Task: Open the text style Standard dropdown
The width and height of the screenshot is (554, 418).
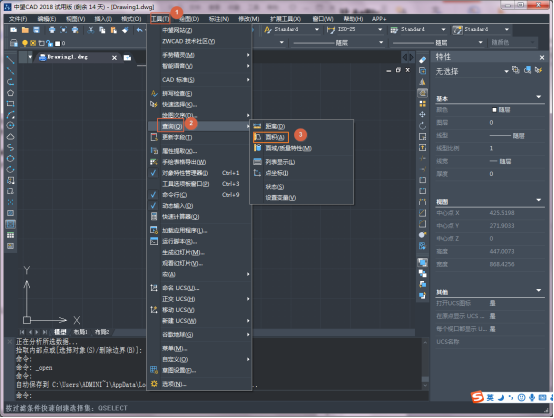Action: point(317,30)
